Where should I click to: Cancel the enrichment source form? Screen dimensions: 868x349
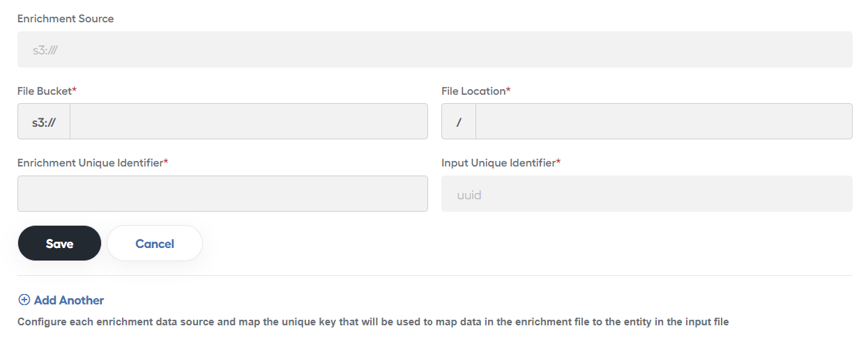(155, 243)
